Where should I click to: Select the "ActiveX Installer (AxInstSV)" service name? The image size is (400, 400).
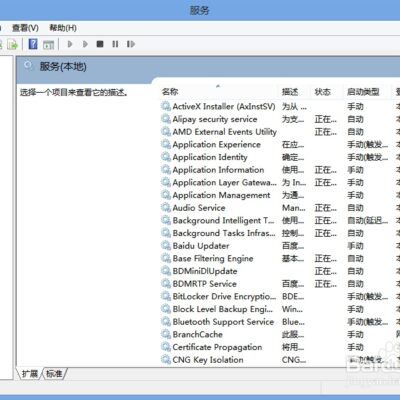(x=224, y=107)
